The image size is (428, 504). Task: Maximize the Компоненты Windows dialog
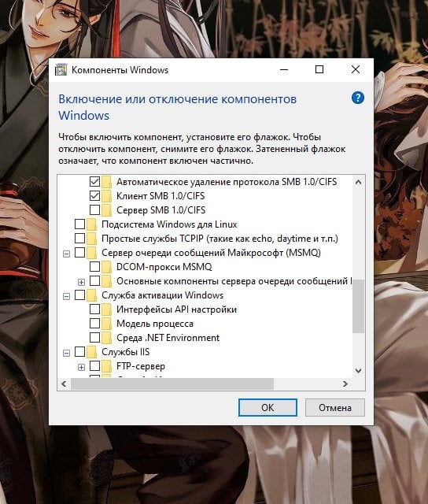click(x=319, y=69)
